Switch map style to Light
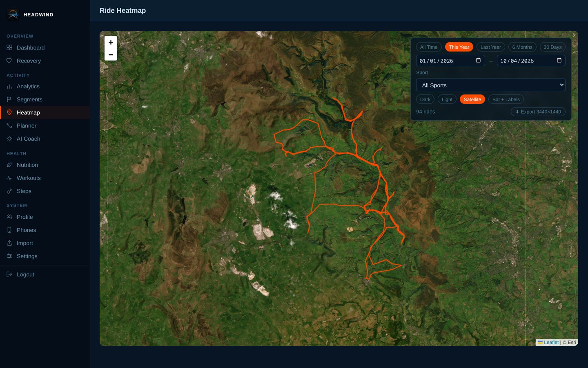Viewport: 588px width, 368px height. click(x=447, y=99)
